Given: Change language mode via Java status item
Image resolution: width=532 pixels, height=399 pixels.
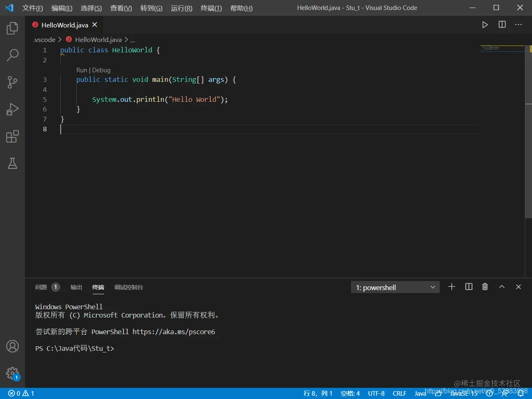Looking at the screenshot, I should [420, 393].
